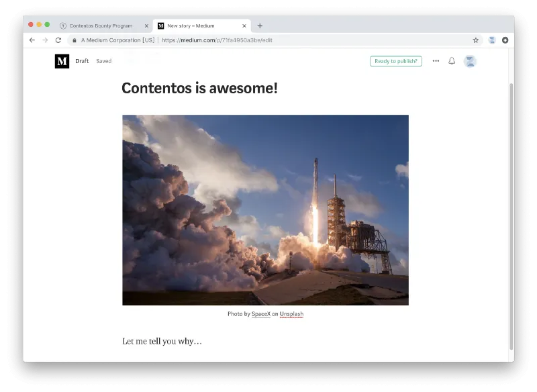Open the three-dot more options menu
Image resolution: width=537 pixels, height=392 pixels.
click(436, 61)
